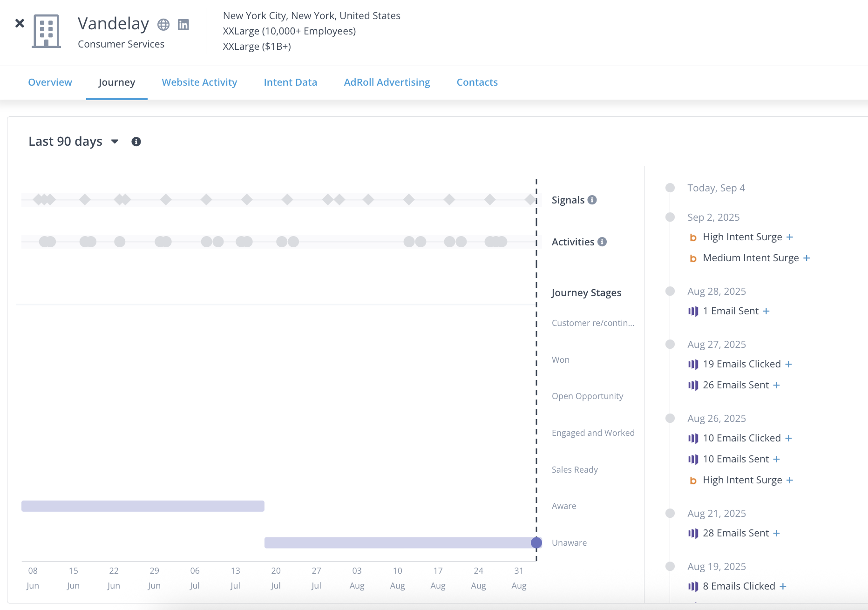
Task: Click email icon beside 19 Emails Clicked
Action: click(x=693, y=364)
